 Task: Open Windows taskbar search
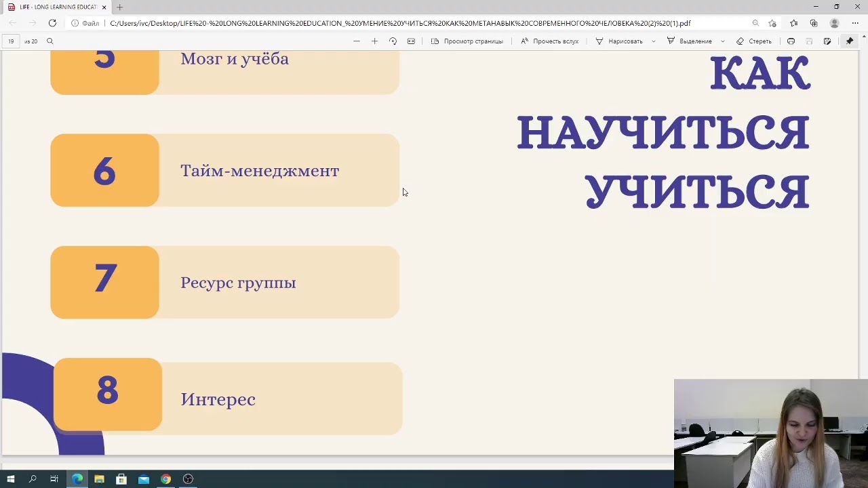33,479
